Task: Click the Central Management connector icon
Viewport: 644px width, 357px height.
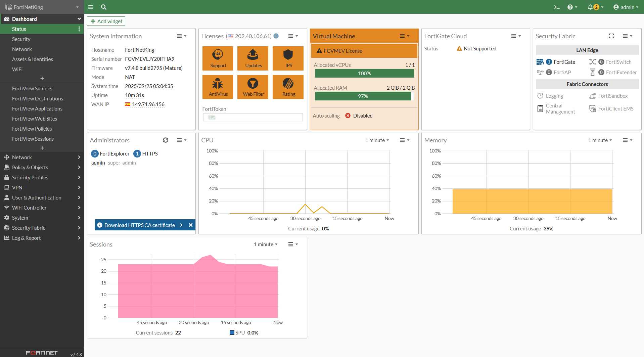Action: pos(540,108)
